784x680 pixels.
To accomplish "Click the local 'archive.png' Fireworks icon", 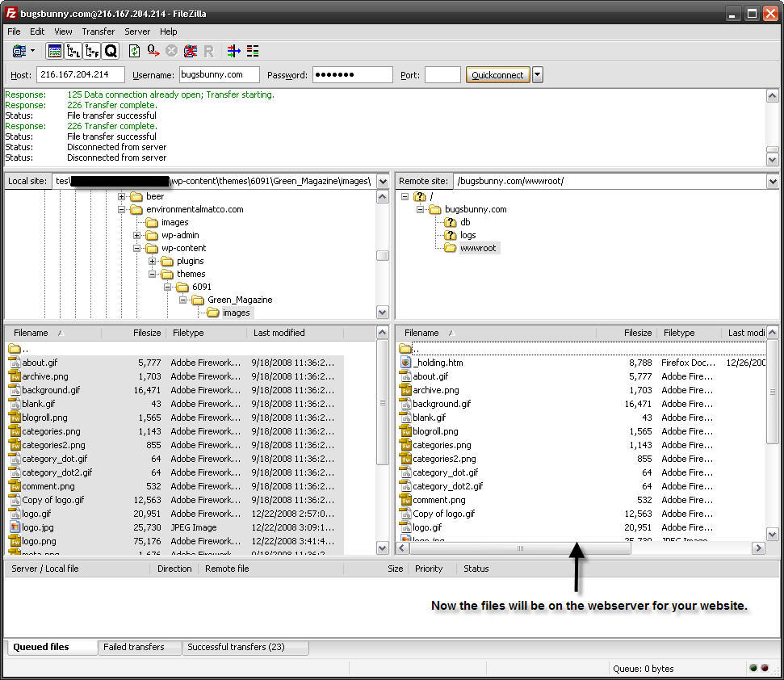I will pyautogui.click(x=15, y=376).
